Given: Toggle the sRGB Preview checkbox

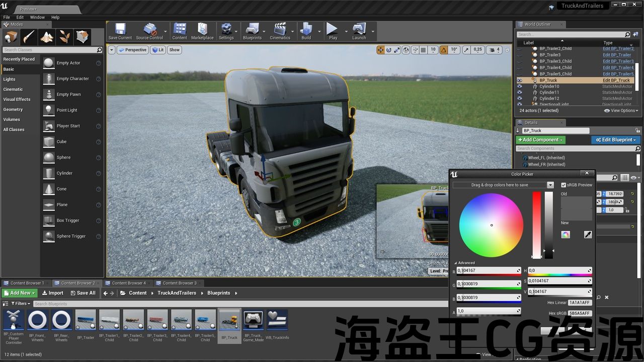Looking at the screenshot, I should pyautogui.click(x=563, y=185).
